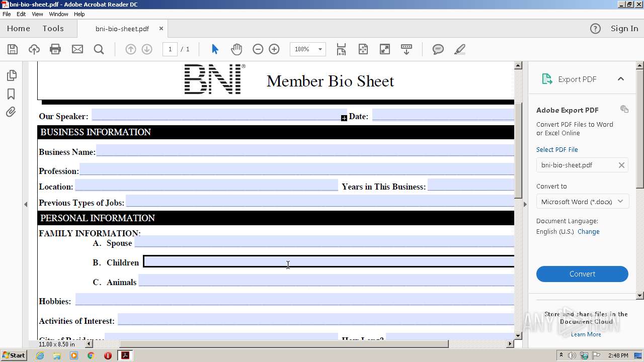Click the Profession form field
This screenshot has width=644, height=362.
(x=297, y=169)
